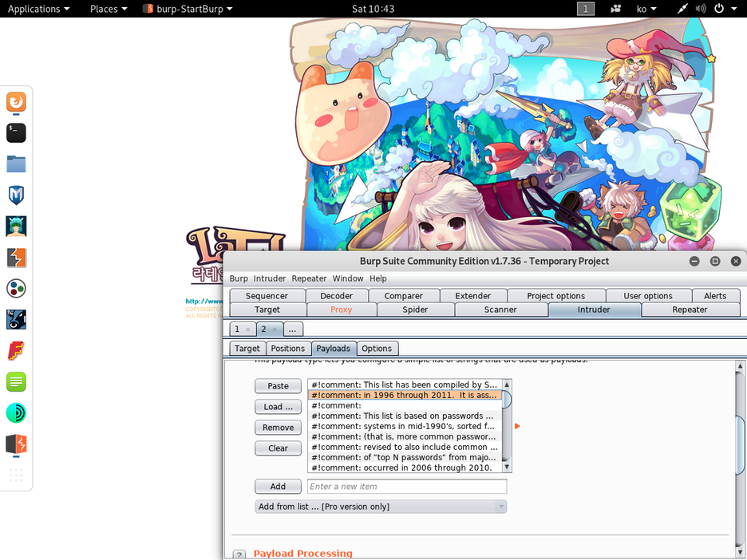
Task: Click the top-bar system menu arrow
Action: [734, 9]
